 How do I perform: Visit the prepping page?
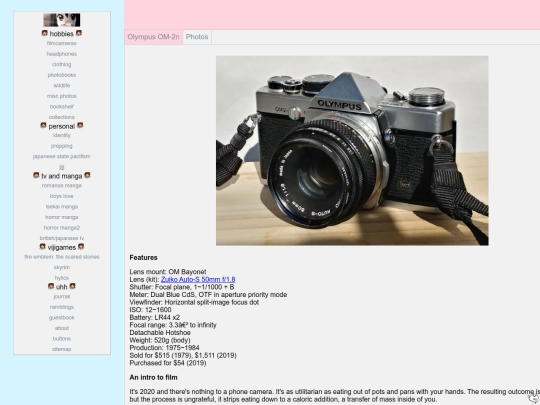click(62, 146)
